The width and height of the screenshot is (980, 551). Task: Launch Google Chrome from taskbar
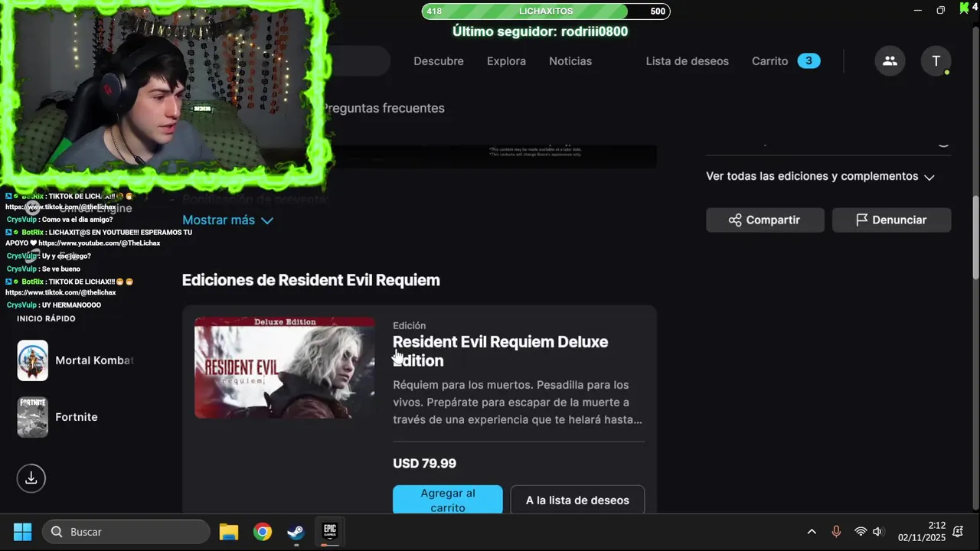[x=263, y=532]
